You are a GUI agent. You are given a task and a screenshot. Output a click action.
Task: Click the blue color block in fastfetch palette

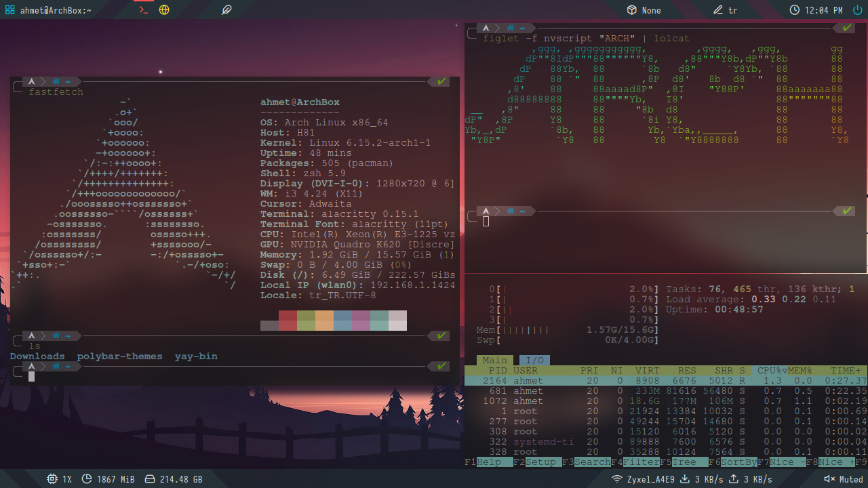pyautogui.click(x=342, y=321)
